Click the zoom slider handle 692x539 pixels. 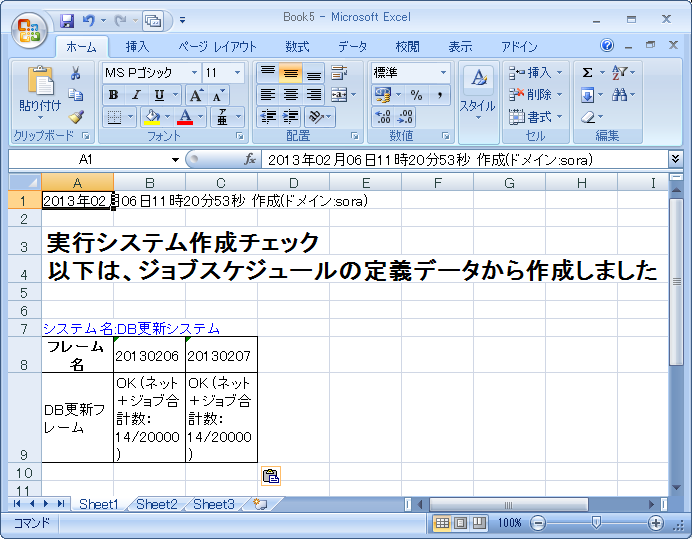(596, 524)
